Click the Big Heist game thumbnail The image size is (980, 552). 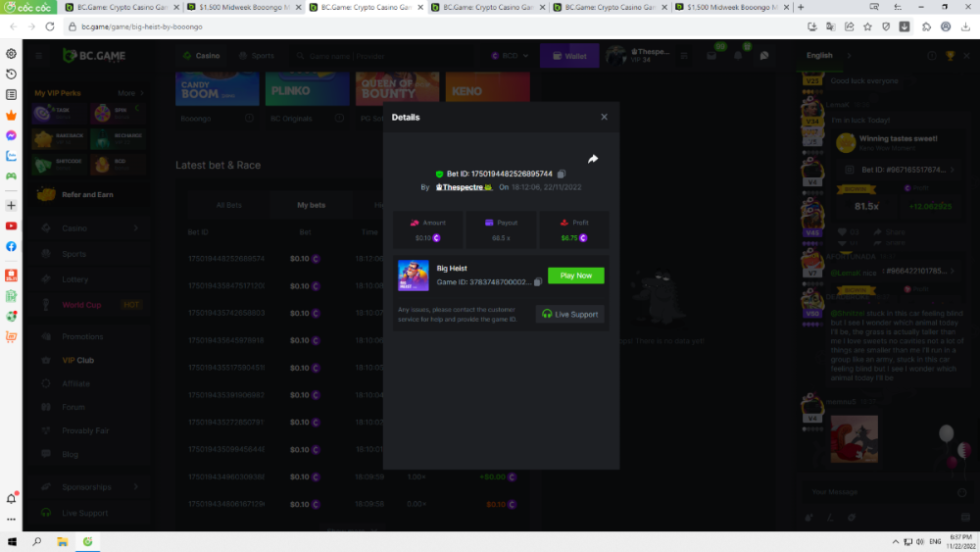(413, 276)
